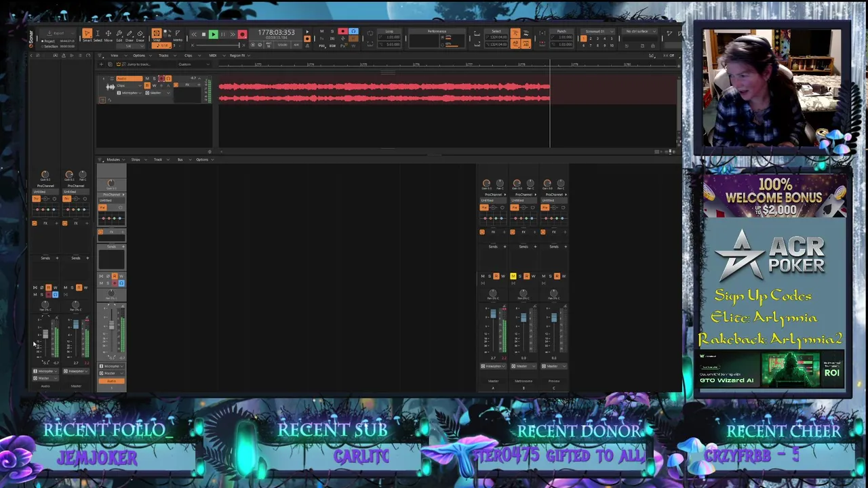Choose the Erase tool
Screen dimensions: 868x488
coord(140,34)
